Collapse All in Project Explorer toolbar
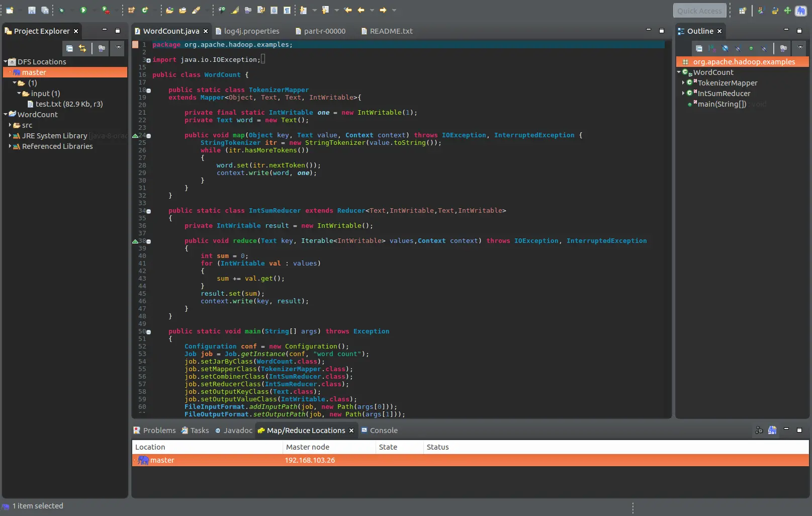 pyautogui.click(x=69, y=48)
